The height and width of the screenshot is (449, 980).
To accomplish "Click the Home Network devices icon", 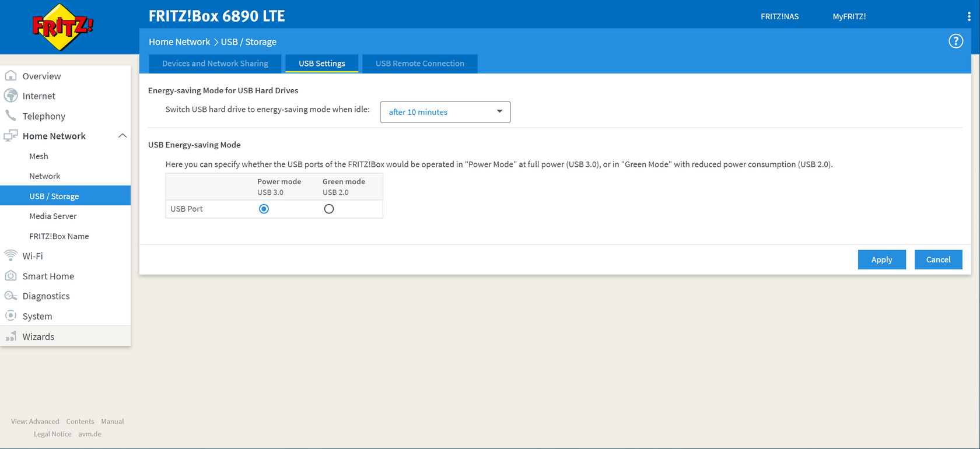I will (x=10, y=136).
